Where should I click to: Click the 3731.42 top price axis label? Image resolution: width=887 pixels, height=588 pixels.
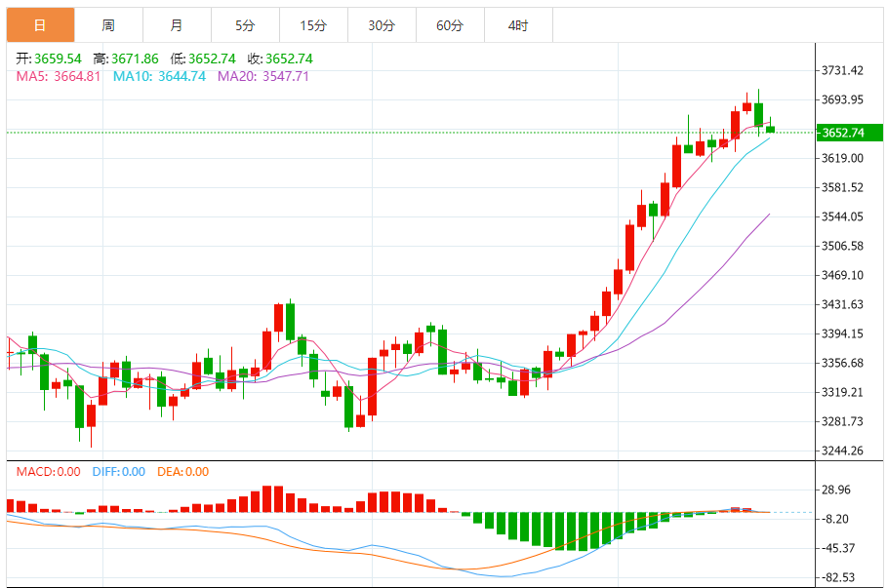tap(843, 70)
